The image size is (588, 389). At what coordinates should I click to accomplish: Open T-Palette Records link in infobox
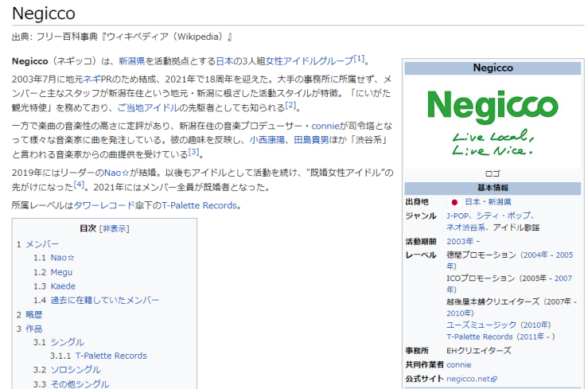point(479,337)
